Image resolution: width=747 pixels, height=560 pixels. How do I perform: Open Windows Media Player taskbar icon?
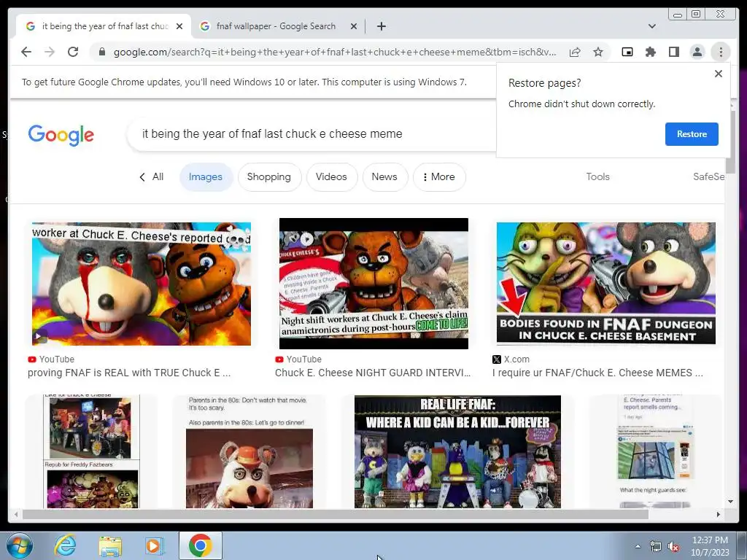(x=154, y=545)
